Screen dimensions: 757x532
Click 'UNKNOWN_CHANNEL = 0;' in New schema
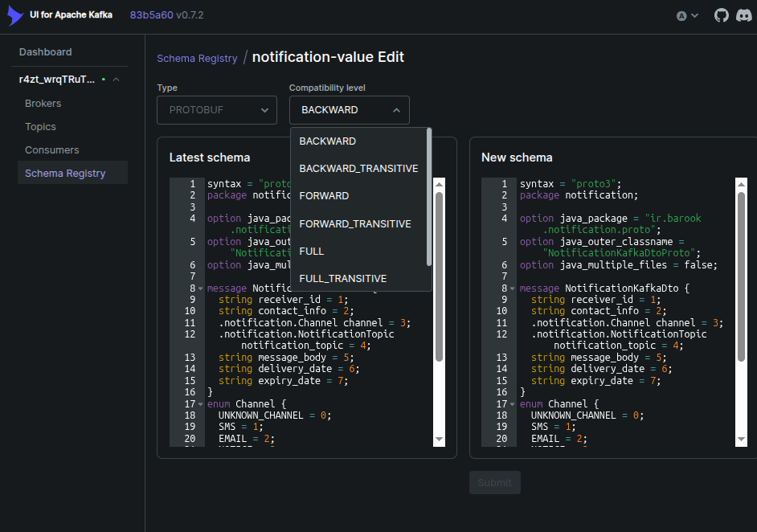[x=587, y=415]
